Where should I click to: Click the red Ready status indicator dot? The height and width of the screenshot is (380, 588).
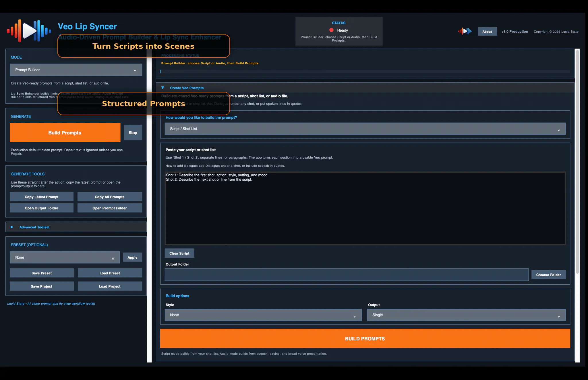[x=331, y=30]
